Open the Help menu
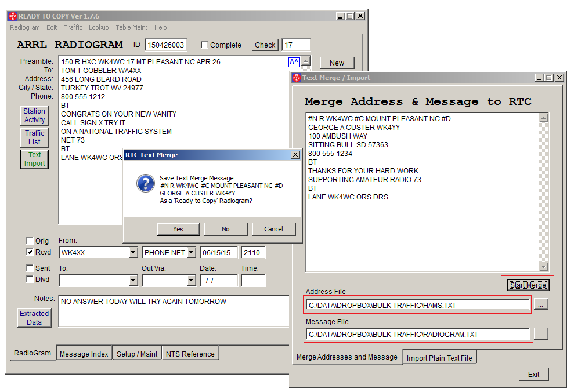 160,27
